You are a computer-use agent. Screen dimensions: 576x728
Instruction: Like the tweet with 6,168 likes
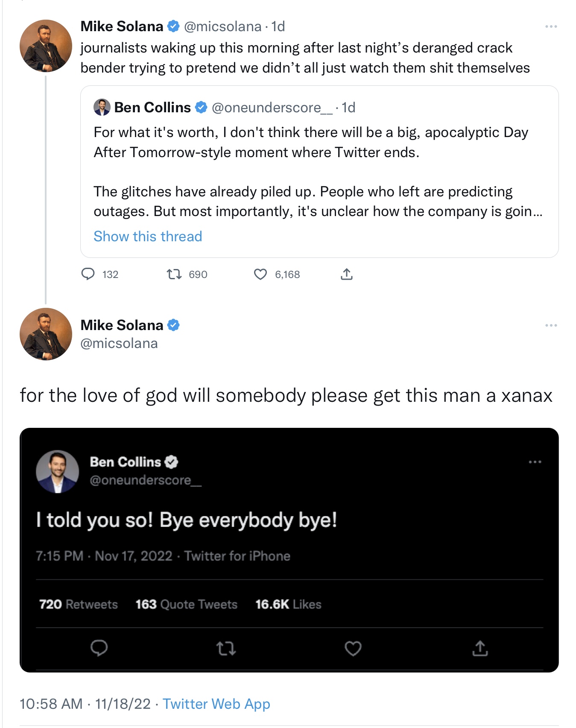(260, 274)
